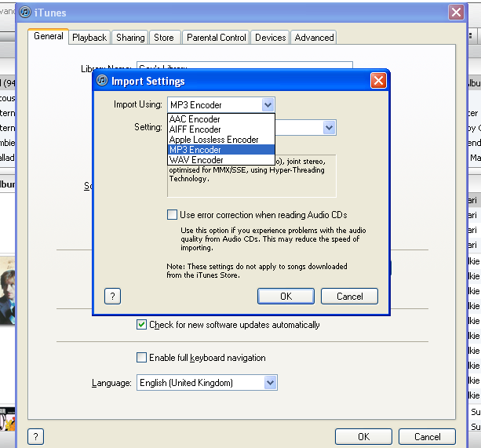Image resolution: width=481 pixels, height=448 pixels.
Task: Choose AIFF Encoder from the list
Action: point(221,129)
